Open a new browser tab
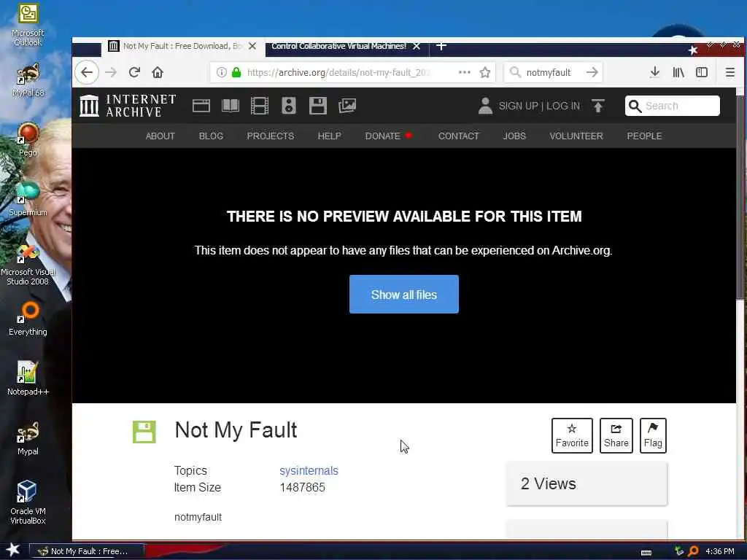 [441, 46]
